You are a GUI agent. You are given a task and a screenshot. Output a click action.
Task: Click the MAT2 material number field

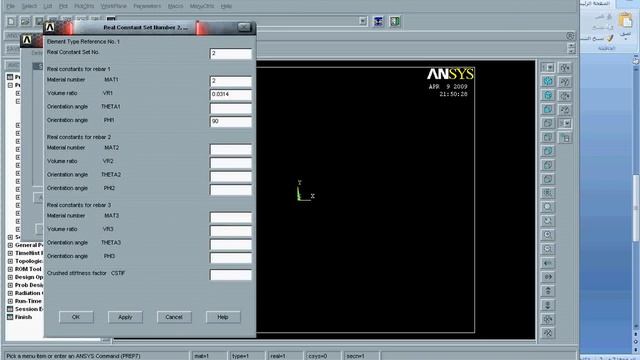click(231, 149)
